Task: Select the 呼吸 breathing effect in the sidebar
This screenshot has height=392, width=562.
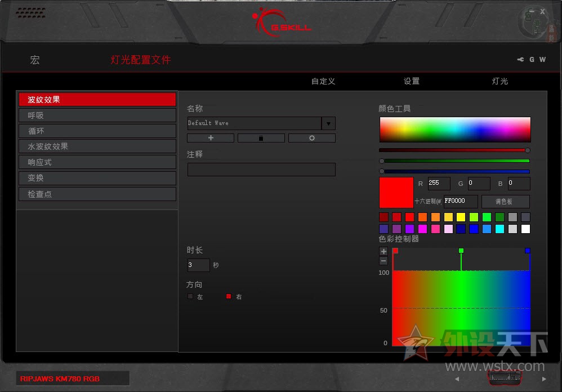Action: click(x=97, y=115)
